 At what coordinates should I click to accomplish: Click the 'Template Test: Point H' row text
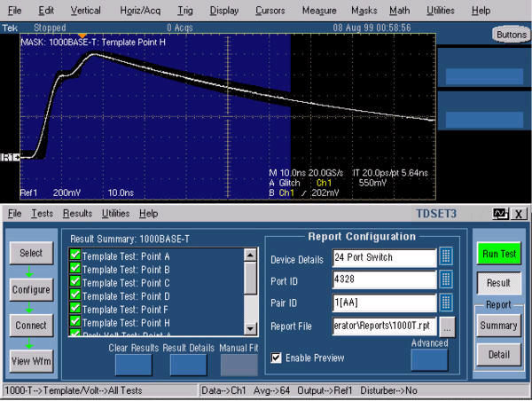tap(126, 323)
